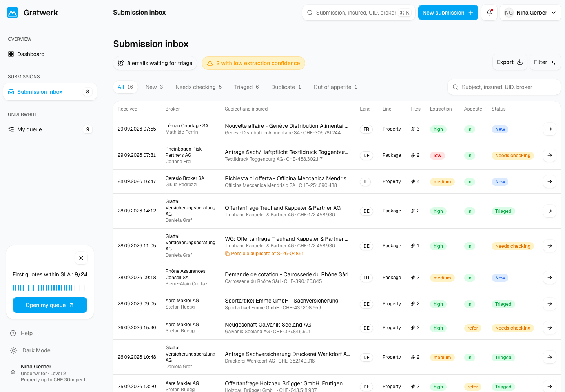Click the Dashboard grid icon
This screenshot has height=392, width=565.
[11, 54]
